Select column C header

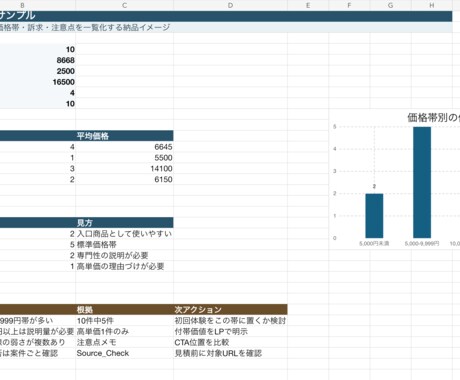coord(124,5)
